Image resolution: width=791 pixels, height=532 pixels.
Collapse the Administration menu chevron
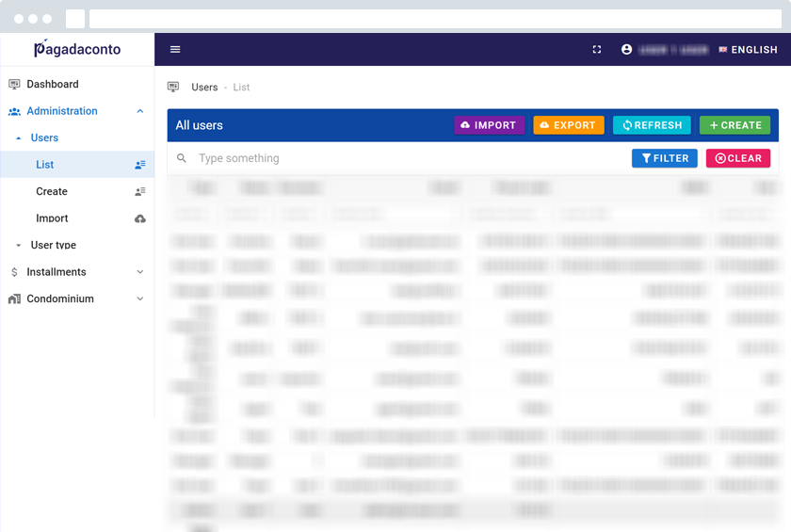(140, 111)
